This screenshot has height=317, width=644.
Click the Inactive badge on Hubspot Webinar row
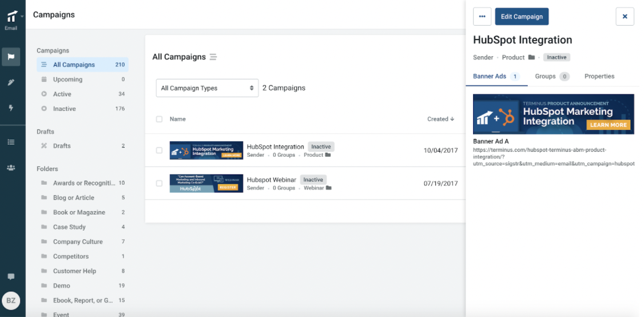313,180
